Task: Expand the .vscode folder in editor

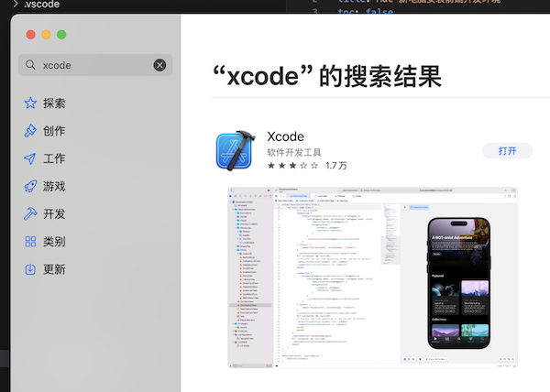Action: pos(16,5)
